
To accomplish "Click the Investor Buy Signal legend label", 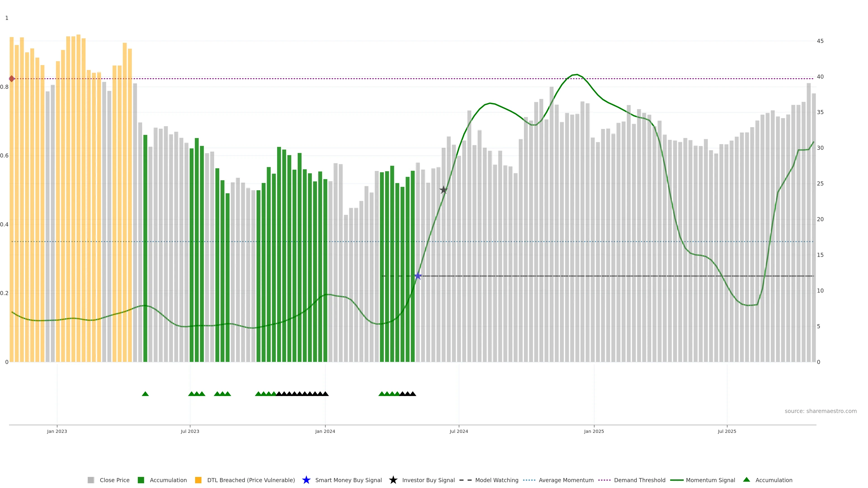I will pyautogui.click(x=428, y=480).
